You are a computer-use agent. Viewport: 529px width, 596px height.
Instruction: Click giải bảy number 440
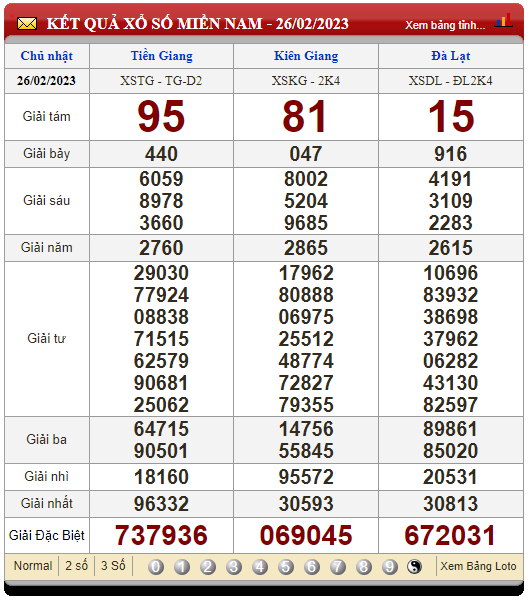tap(161, 154)
